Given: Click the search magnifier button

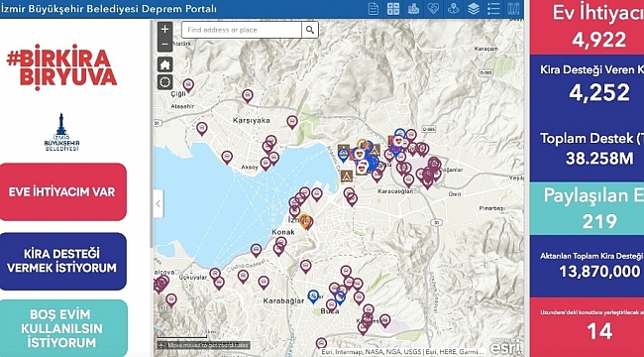Looking at the screenshot, I should (x=310, y=30).
